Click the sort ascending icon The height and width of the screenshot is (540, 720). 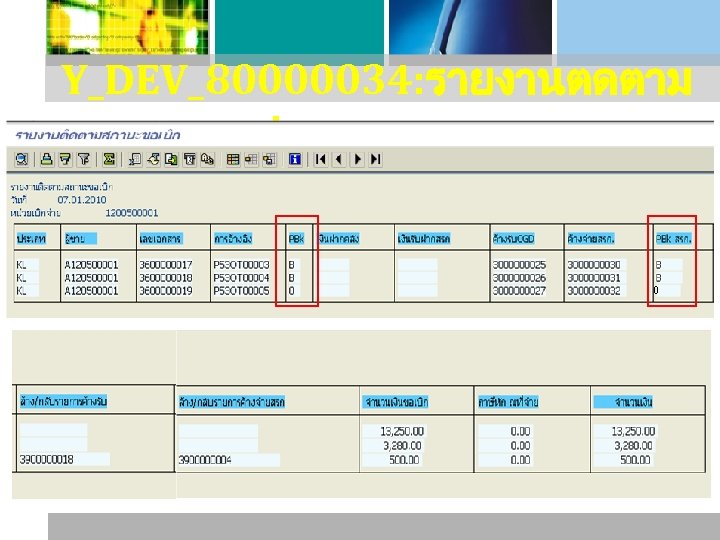pos(46,159)
